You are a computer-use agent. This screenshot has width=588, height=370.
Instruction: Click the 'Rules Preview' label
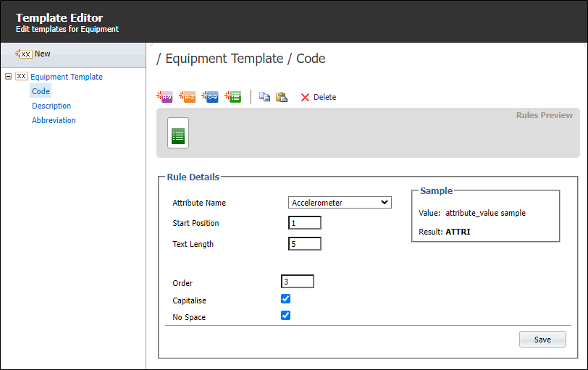tap(544, 115)
